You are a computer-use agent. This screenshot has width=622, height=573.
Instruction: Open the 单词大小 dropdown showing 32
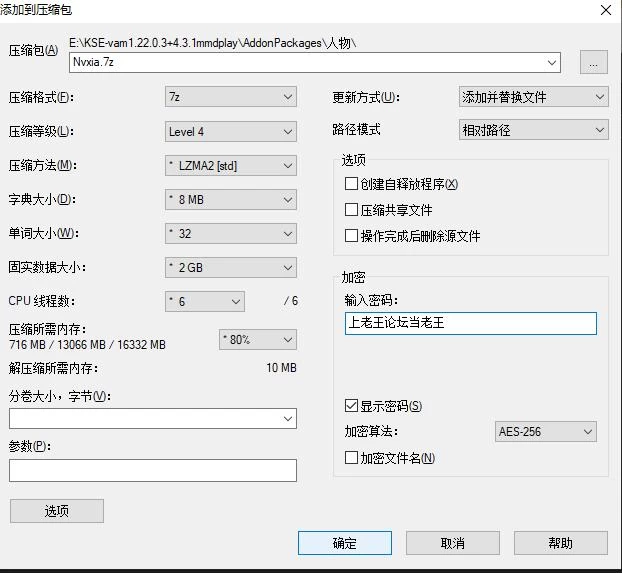(230, 233)
